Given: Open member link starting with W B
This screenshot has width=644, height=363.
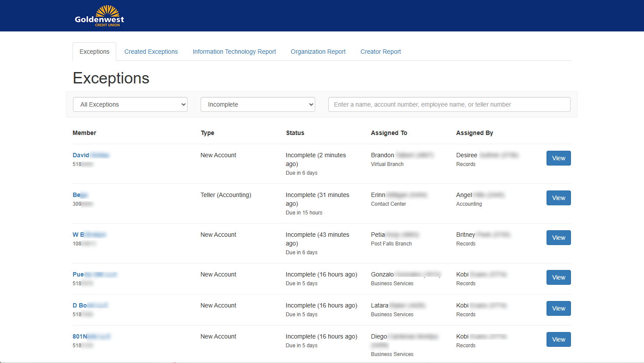Looking at the screenshot, I should coord(89,235).
